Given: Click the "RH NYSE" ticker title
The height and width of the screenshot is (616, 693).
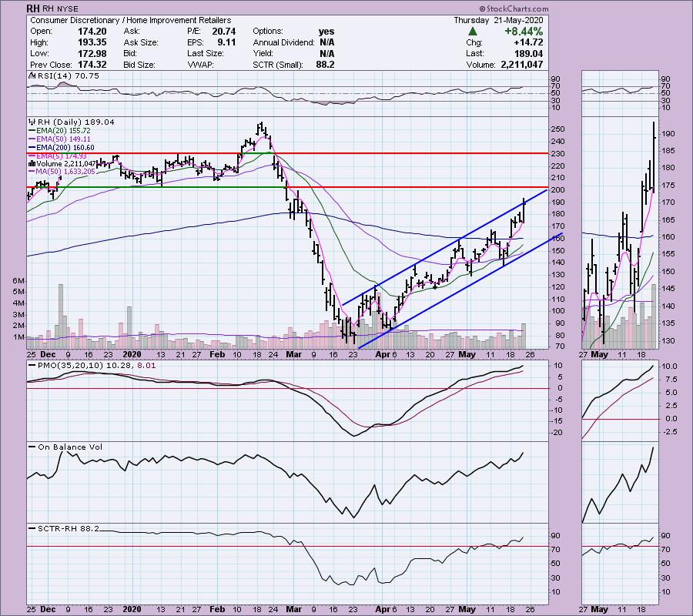Looking at the screenshot, I should (x=60, y=8).
